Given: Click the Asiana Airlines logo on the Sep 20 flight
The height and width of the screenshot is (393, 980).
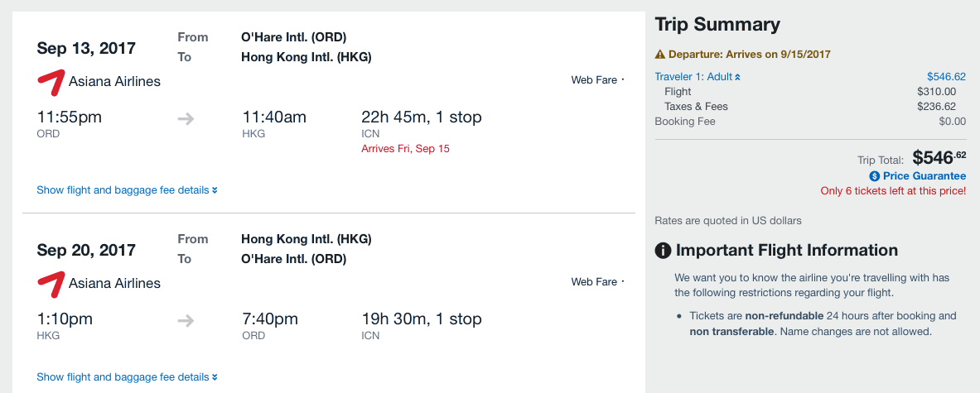Looking at the screenshot, I should pos(51,283).
